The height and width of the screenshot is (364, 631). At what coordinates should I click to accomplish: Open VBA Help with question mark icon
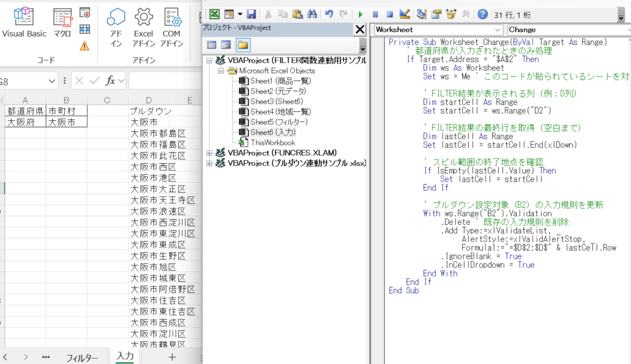pos(482,15)
